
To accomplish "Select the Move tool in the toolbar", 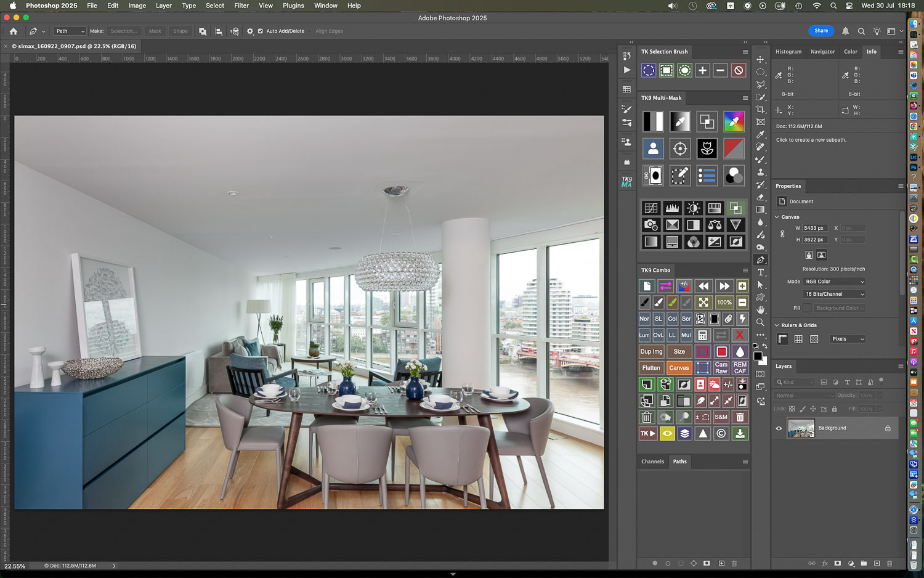I will [761, 60].
